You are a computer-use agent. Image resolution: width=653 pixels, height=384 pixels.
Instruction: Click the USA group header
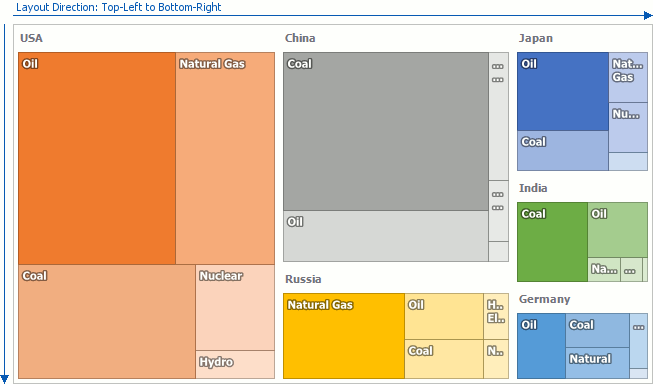[x=31, y=38]
